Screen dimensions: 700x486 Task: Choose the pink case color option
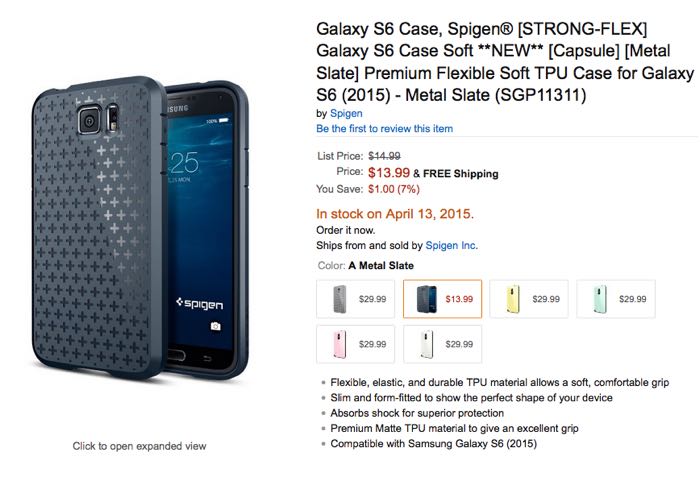(359, 343)
